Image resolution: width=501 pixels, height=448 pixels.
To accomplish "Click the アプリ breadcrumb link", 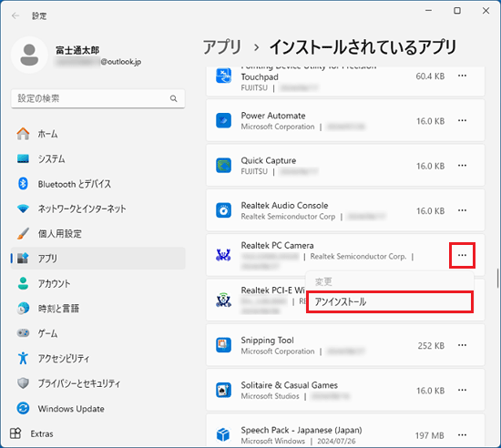I will pyautogui.click(x=222, y=47).
